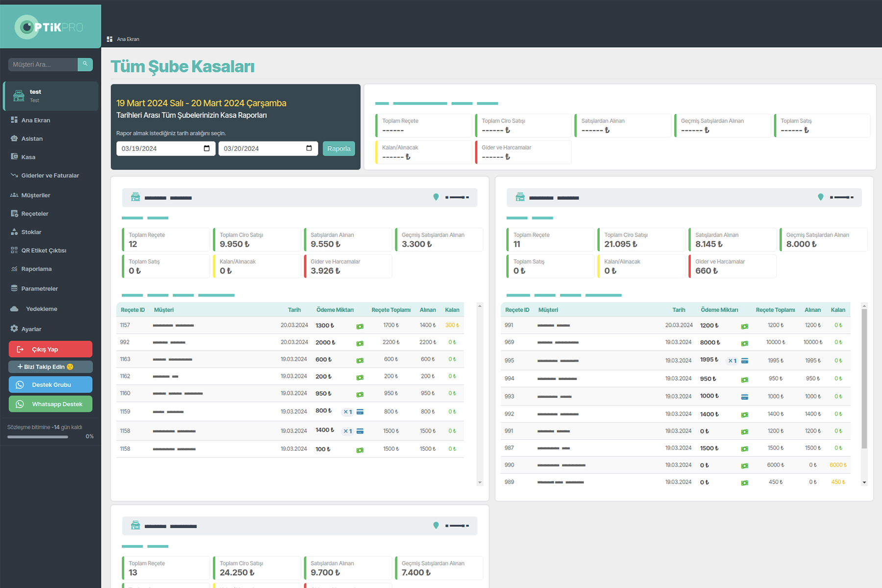This screenshot has width=882, height=588.
Task: Click cash payment icon for receipt 1157
Action: pyautogui.click(x=360, y=326)
